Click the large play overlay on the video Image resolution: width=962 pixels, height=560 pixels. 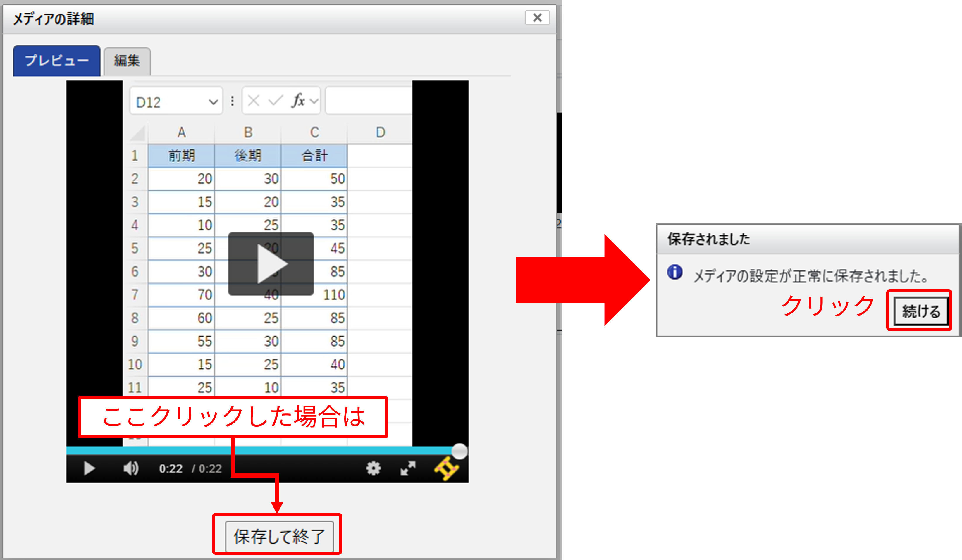tap(271, 264)
